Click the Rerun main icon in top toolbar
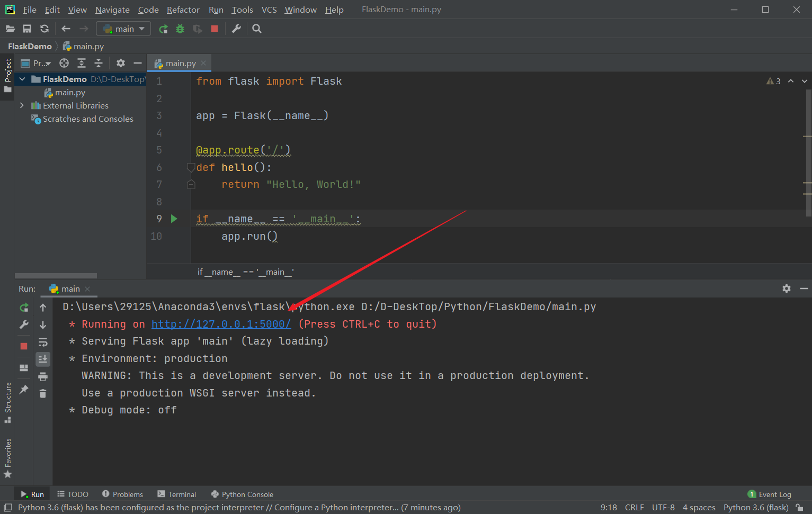The height and width of the screenshot is (514, 812). coord(163,29)
